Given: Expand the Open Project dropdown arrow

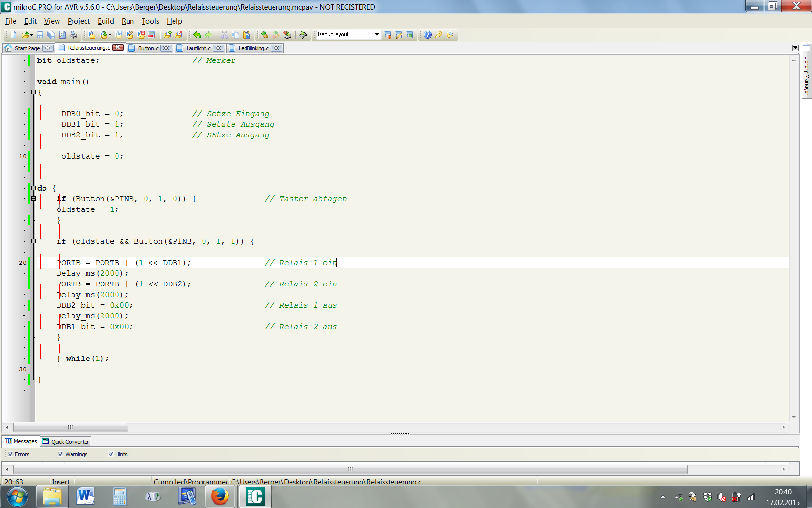Looking at the screenshot, I should [x=110, y=35].
